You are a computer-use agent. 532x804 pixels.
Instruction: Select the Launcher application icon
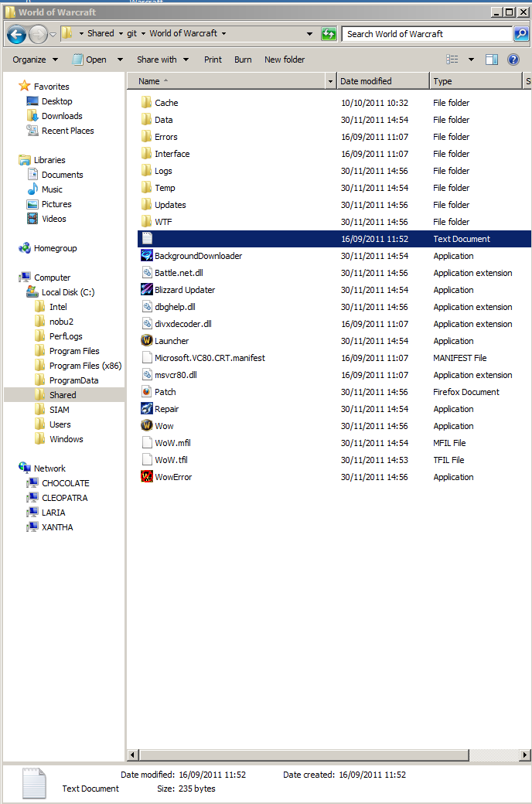pyautogui.click(x=147, y=340)
